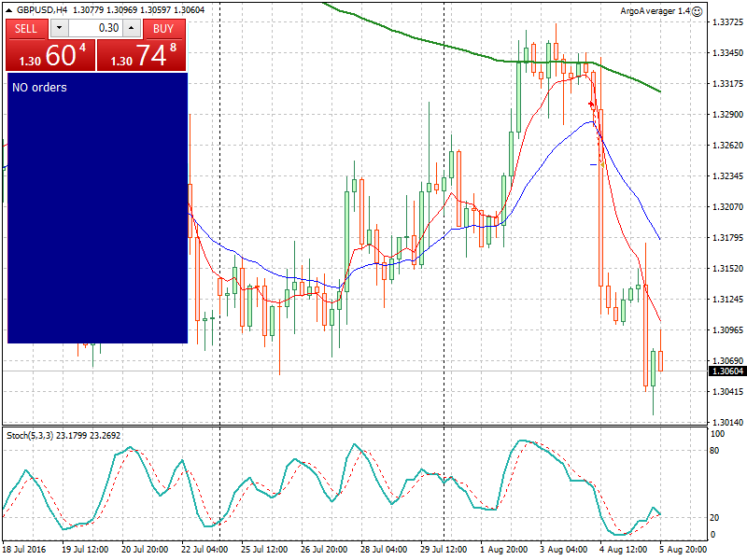This screenshot has width=747, height=560.
Task: Click the 26 Jul 20:00 time label
Action: [x=324, y=549]
